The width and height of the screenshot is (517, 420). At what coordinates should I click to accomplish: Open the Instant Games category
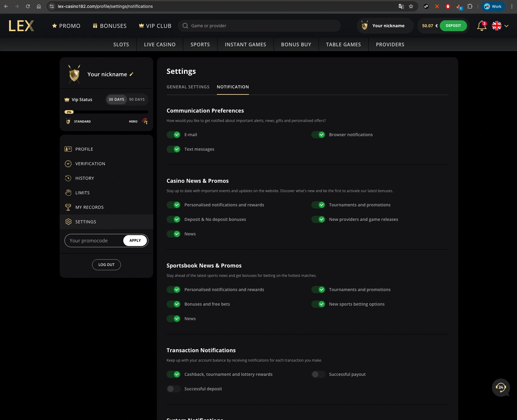[x=246, y=44]
